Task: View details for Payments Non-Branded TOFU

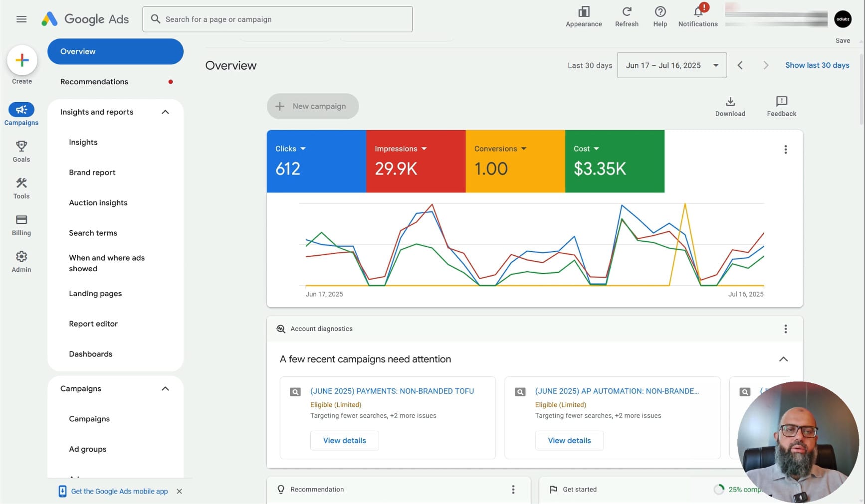Action: [344, 440]
